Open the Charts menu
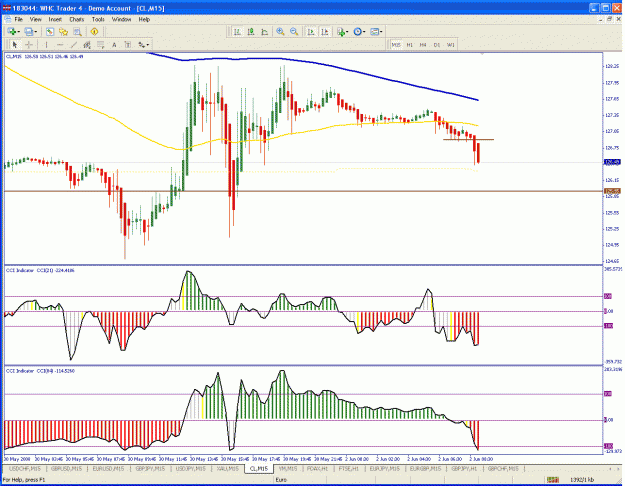Image resolution: width=625 pixels, height=486 pixels. (x=77, y=19)
